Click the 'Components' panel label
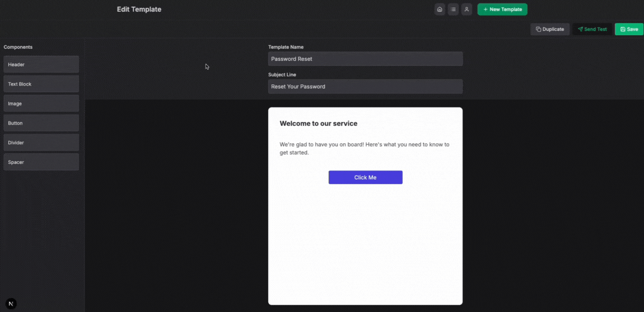Viewport: 644px width, 312px height. click(18, 47)
